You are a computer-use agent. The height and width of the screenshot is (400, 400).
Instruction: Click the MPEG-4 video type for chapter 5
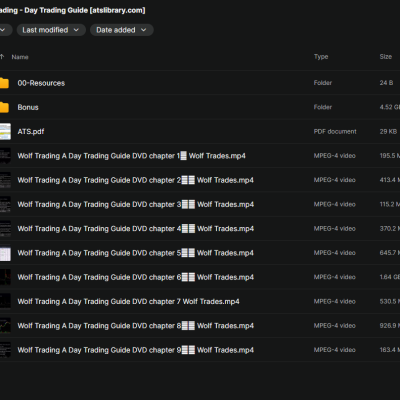(335, 253)
